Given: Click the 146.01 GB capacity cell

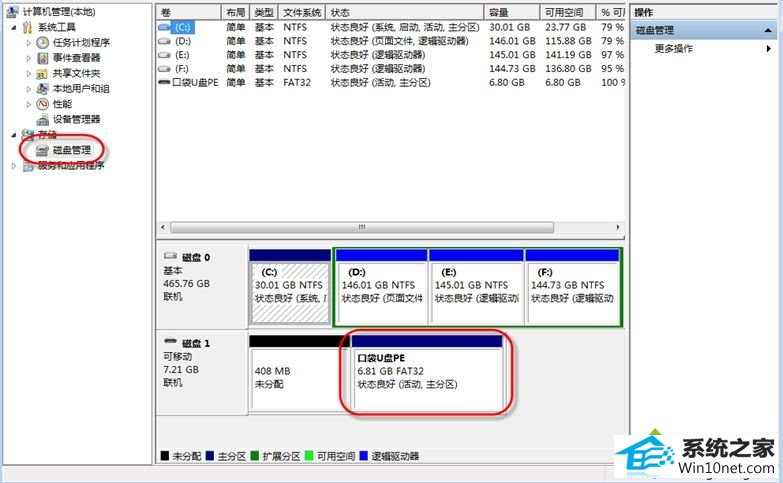Looking at the screenshot, I should pyautogui.click(x=512, y=41).
